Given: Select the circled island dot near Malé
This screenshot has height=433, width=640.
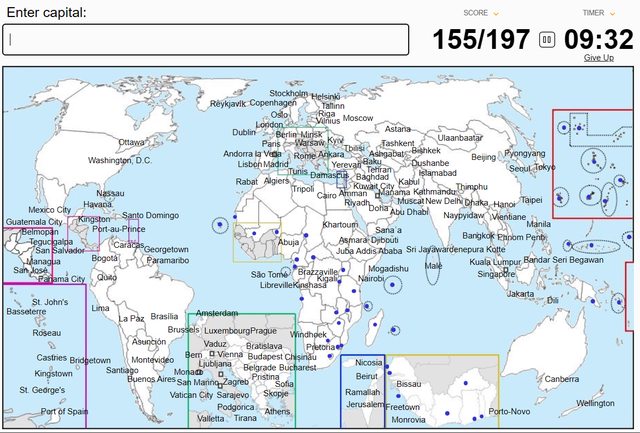Looking at the screenshot, I should click(x=434, y=267).
